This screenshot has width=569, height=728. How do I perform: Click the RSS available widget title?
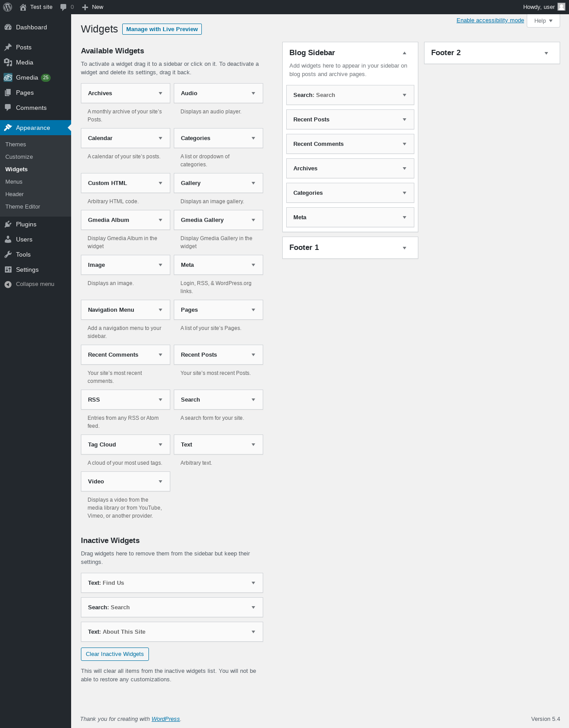coord(94,400)
